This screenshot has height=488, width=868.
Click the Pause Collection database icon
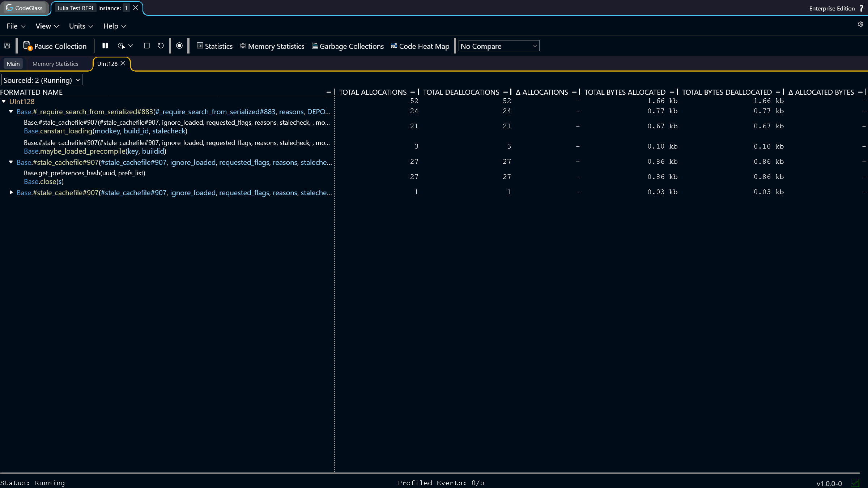27,46
